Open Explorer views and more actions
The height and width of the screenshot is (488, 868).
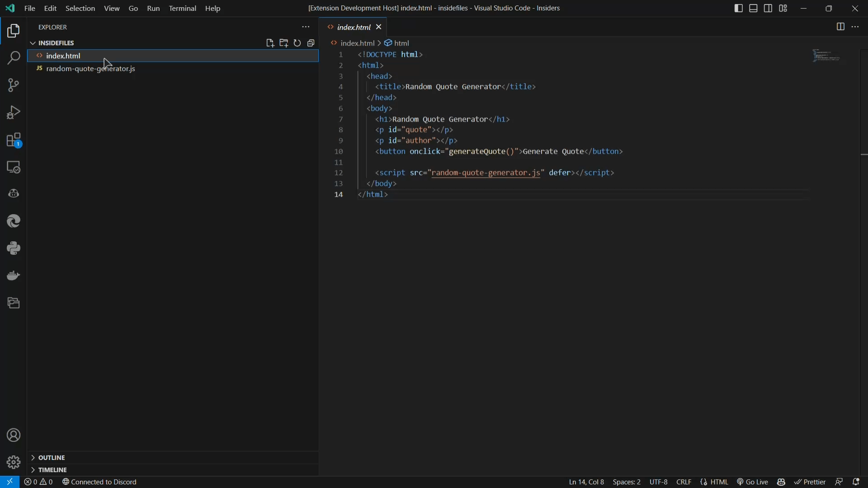tap(306, 27)
